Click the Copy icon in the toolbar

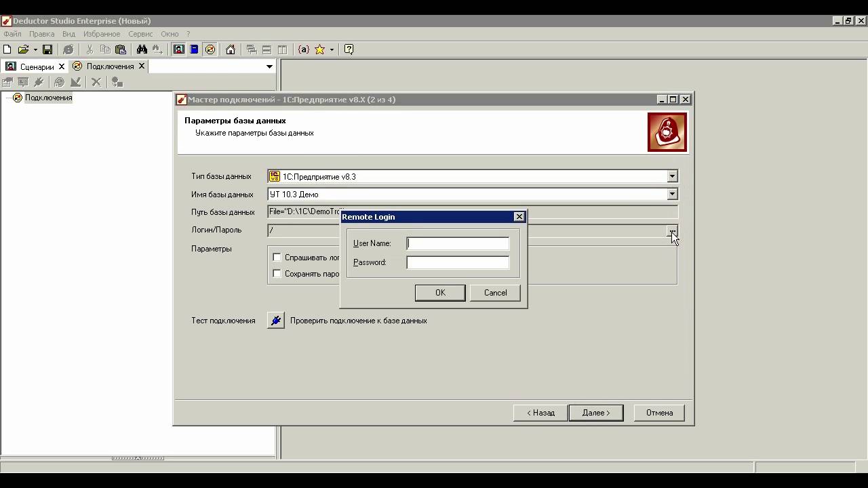pos(105,49)
